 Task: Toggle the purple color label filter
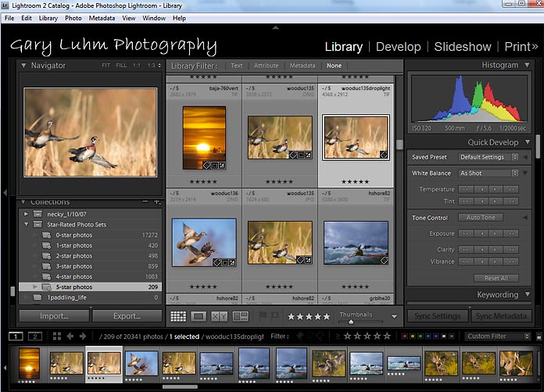436,337
